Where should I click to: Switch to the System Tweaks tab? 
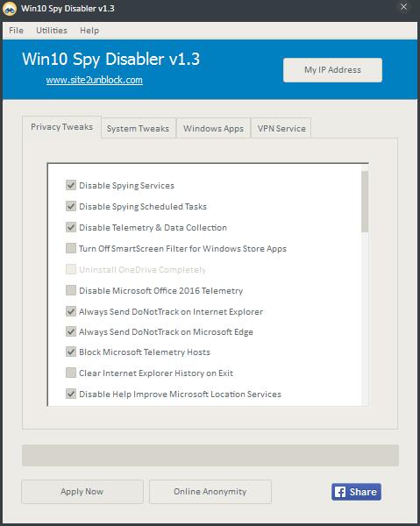click(x=138, y=129)
